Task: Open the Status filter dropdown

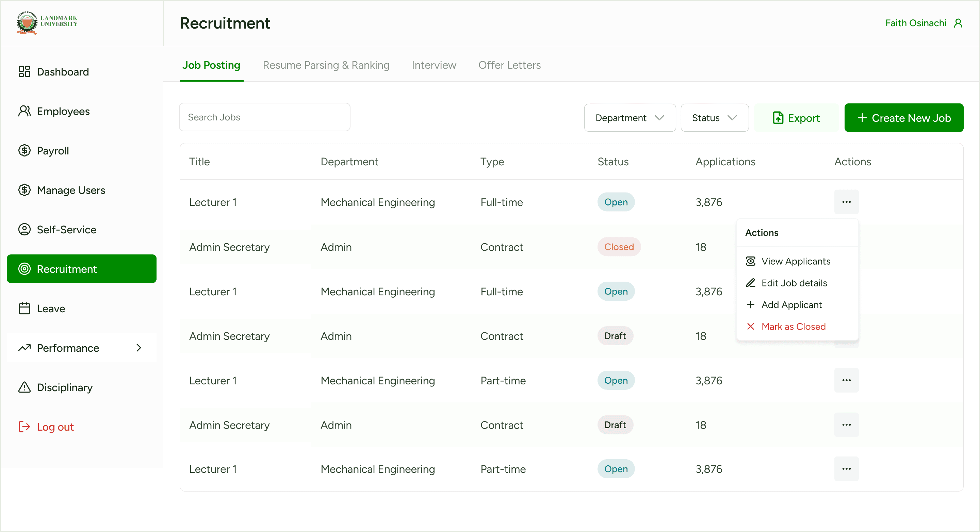Action: [x=714, y=118]
